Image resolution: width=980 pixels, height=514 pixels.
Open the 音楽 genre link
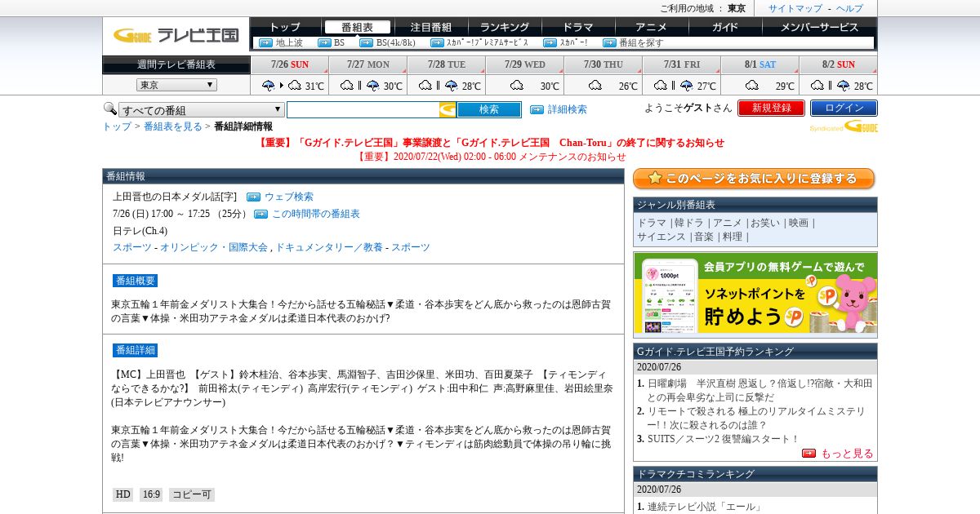pyautogui.click(x=704, y=237)
